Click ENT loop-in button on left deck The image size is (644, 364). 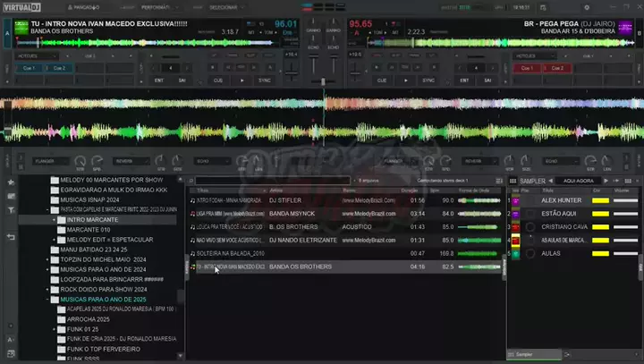coord(159,80)
